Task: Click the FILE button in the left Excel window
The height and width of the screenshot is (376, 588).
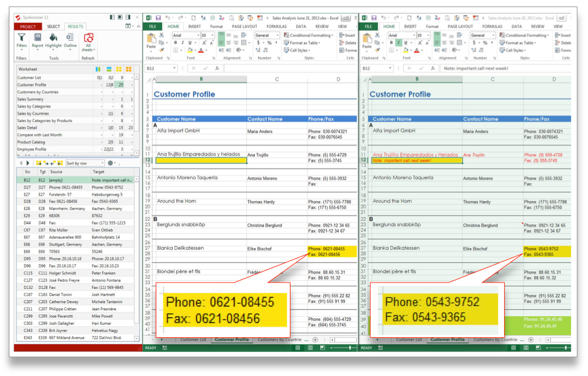Action: (152, 26)
